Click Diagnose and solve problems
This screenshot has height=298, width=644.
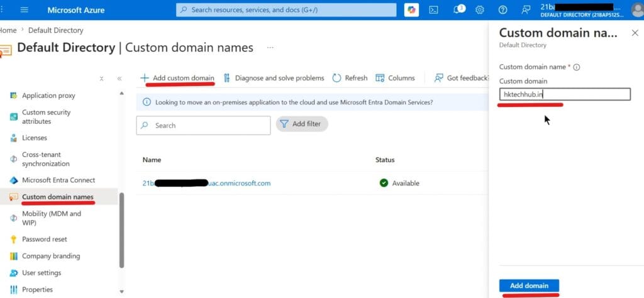coord(274,78)
